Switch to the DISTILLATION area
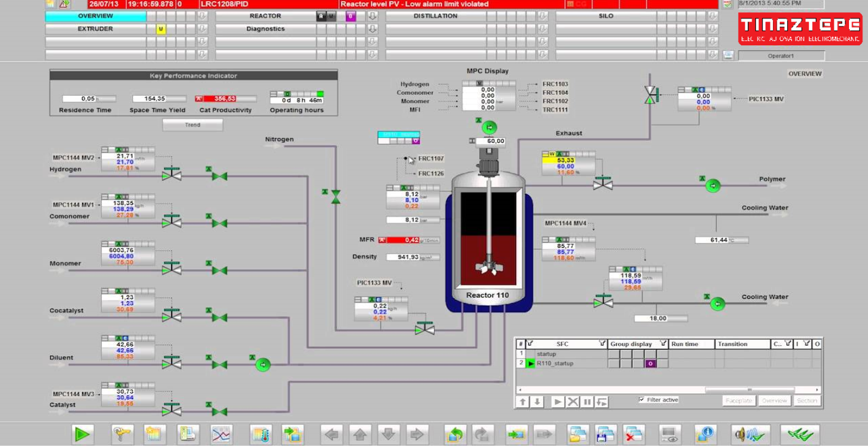The height and width of the screenshot is (447, 868). point(436,16)
